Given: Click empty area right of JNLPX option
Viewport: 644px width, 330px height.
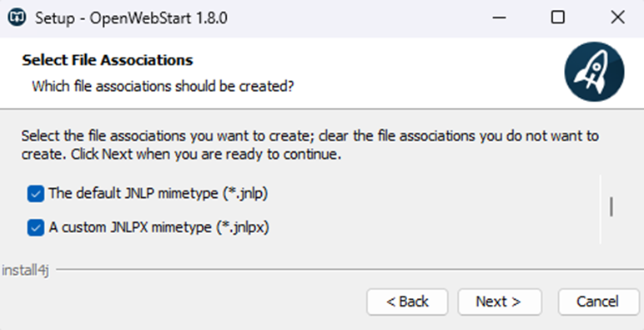Looking at the screenshot, I should (431, 227).
